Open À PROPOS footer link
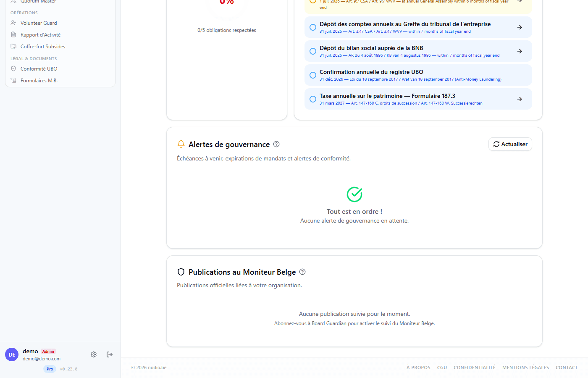588x378 pixels. tap(418, 367)
